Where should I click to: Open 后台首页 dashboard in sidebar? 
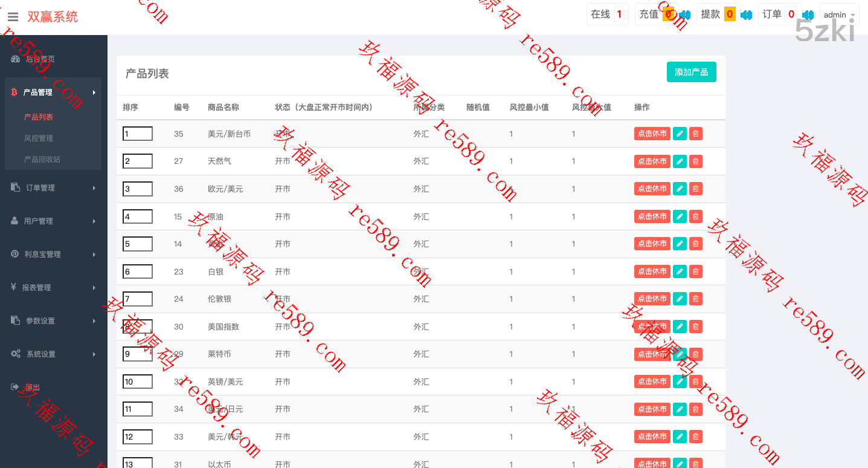(x=40, y=59)
